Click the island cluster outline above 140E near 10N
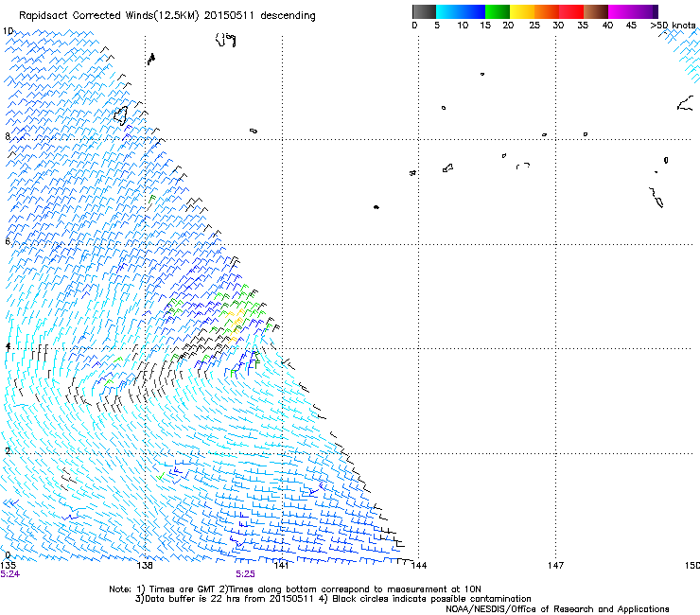 [225, 40]
